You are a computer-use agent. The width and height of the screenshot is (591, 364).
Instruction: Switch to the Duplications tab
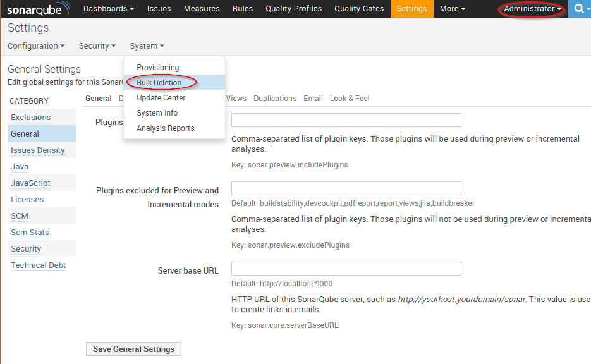pos(275,99)
